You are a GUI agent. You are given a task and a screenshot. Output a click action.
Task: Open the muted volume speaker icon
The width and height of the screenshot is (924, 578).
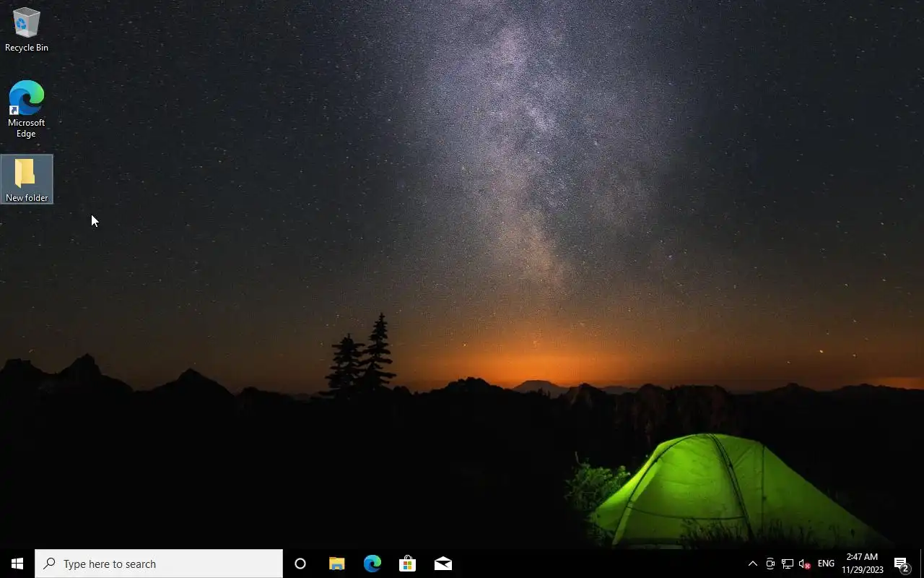tap(805, 564)
